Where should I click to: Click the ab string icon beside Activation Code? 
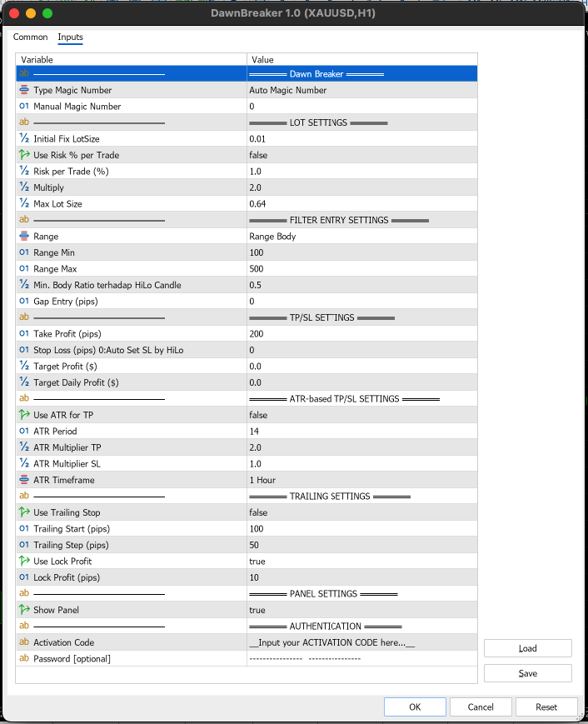click(x=24, y=642)
